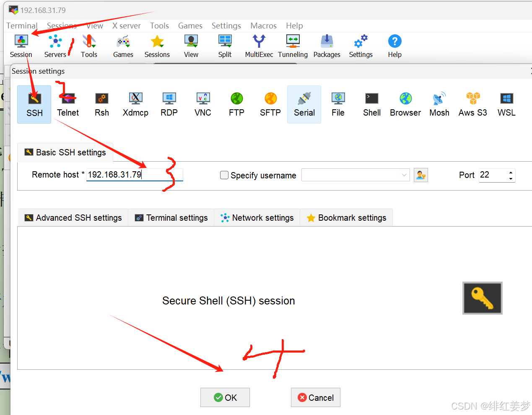The height and width of the screenshot is (415, 532).
Task: Select the Mosh session type
Action: 439,104
